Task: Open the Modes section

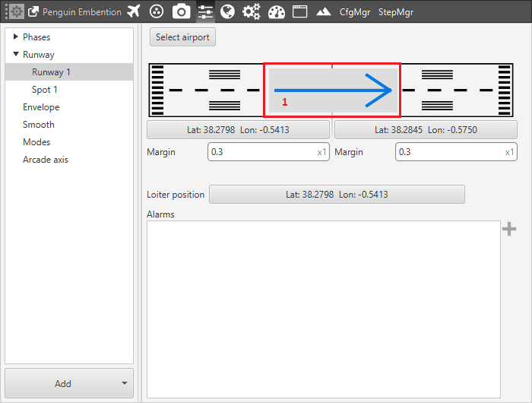Action: [x=36, y=142]
